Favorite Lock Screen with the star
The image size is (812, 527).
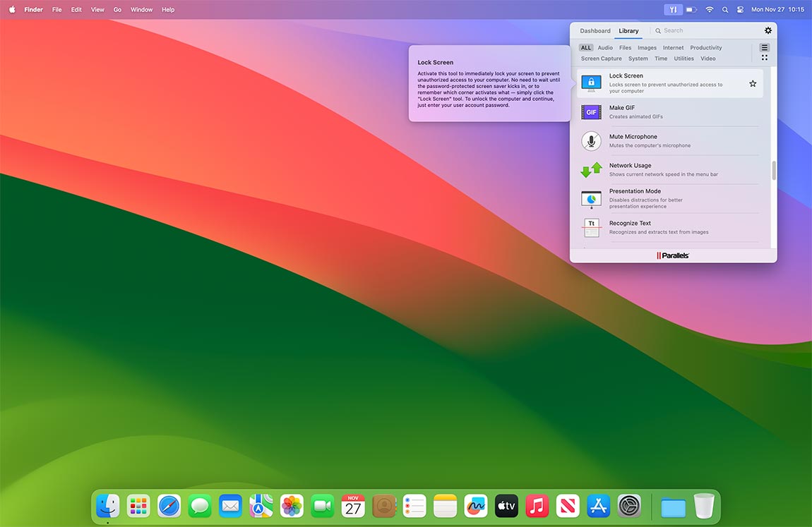click(753, 83)
